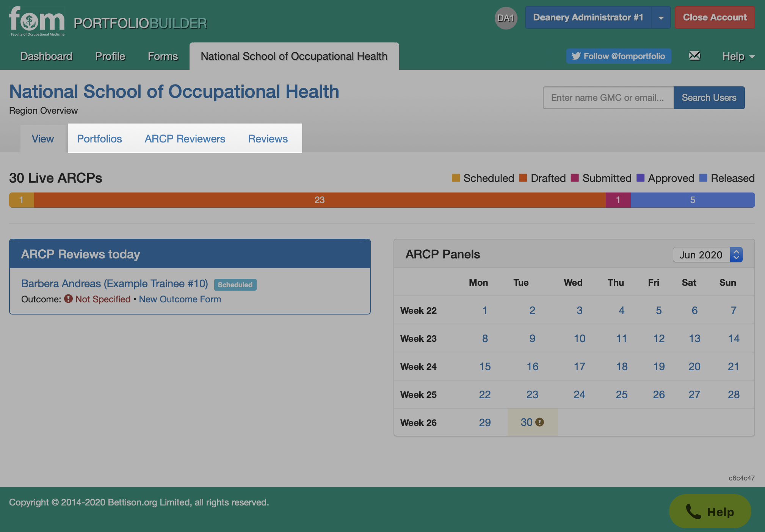Image resolution: width=765 pixels, height=532 pixels.
Task: Open the Profile menu item
Action: pos(110,56)
